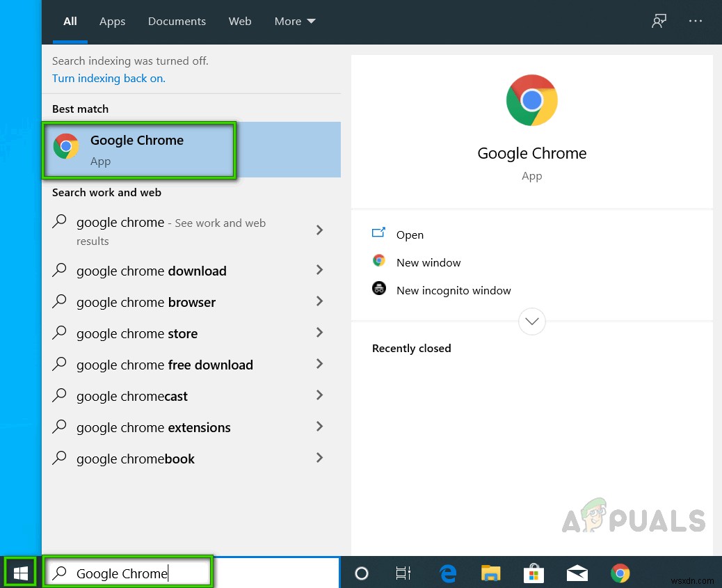Viewport: 722px width, 588px height.
Task: Click Turn indexing back on link
Action: [109, 79]
